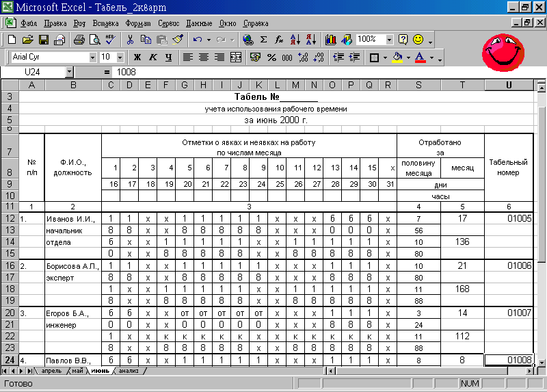Apply the yellow fill color bucket

point(397,57)
